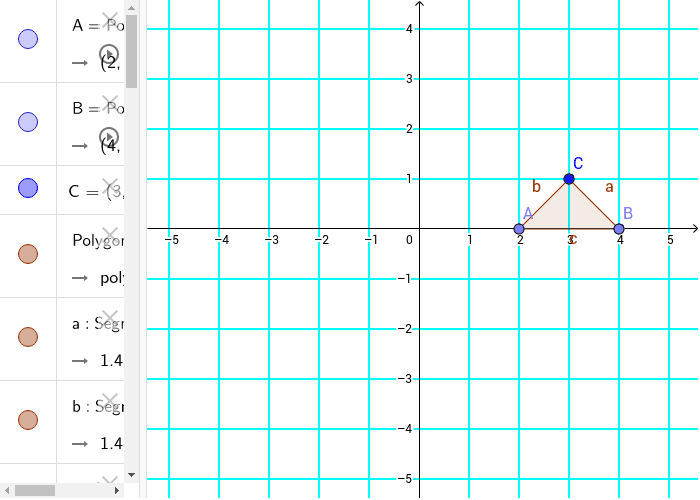The image size is (700, 500).
Task: Click label c below the triangle's base
Action: click(574, 240)
